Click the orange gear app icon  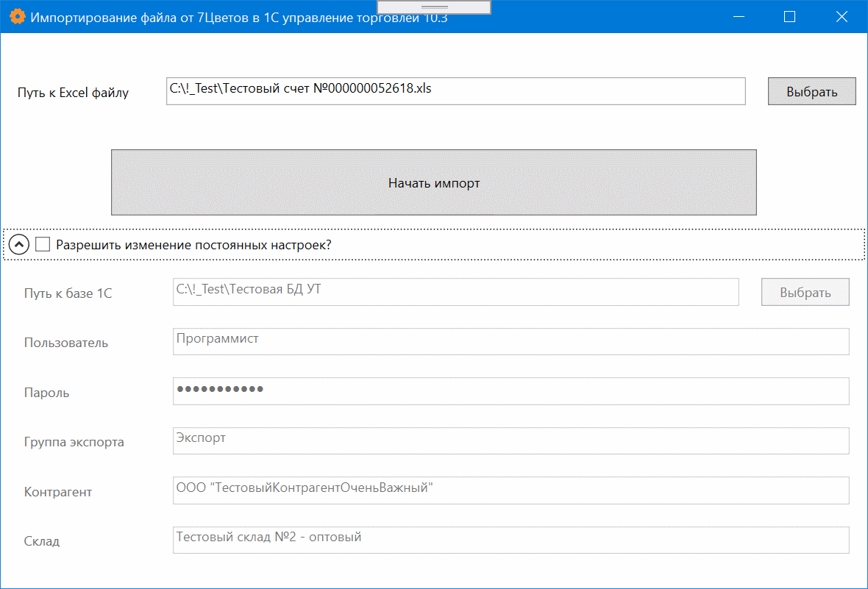pos(16,17)
